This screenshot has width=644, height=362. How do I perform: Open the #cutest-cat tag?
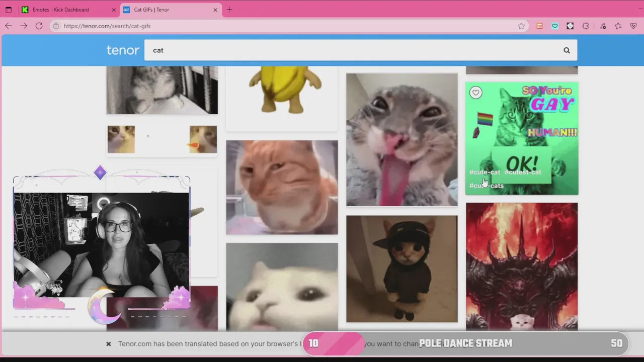click(523, 172)
